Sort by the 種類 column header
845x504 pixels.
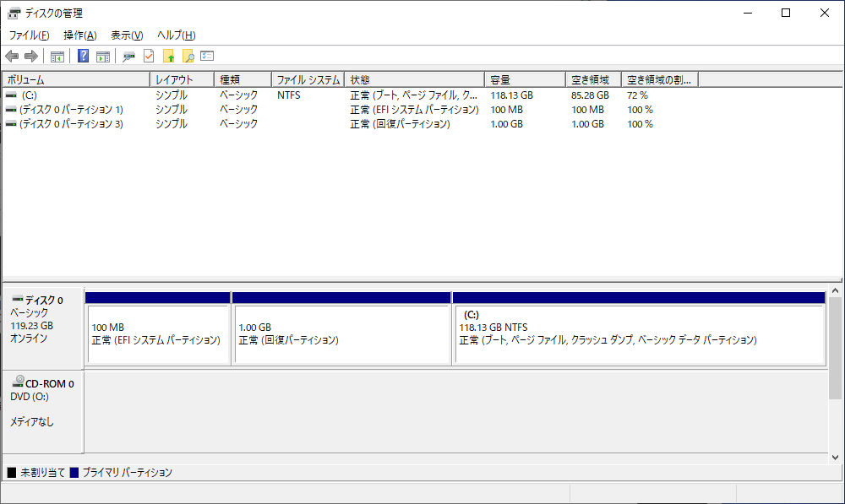(x=243, y=79)
